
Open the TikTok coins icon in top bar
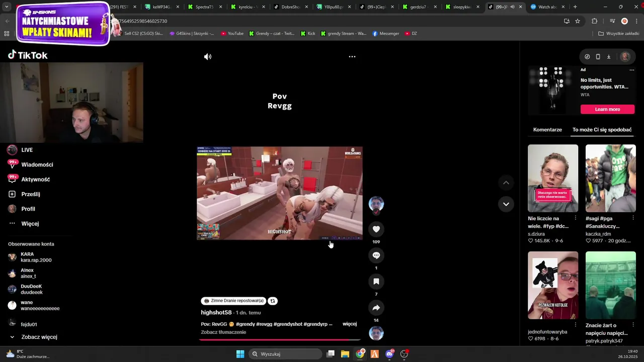tap(587, 57)
